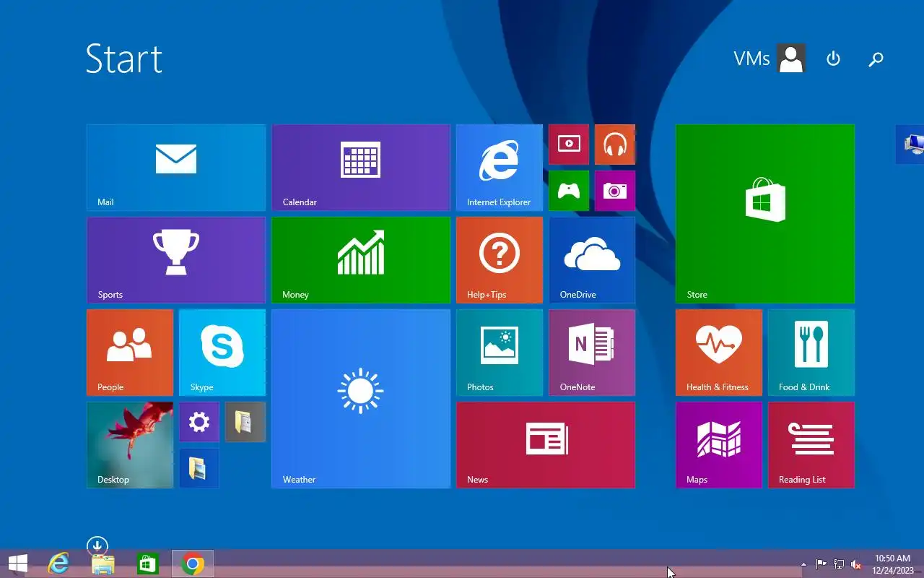Screen dimensions: 924x578
Task: Launch Internet Explorer tile
Action: [x=500, y=168]
